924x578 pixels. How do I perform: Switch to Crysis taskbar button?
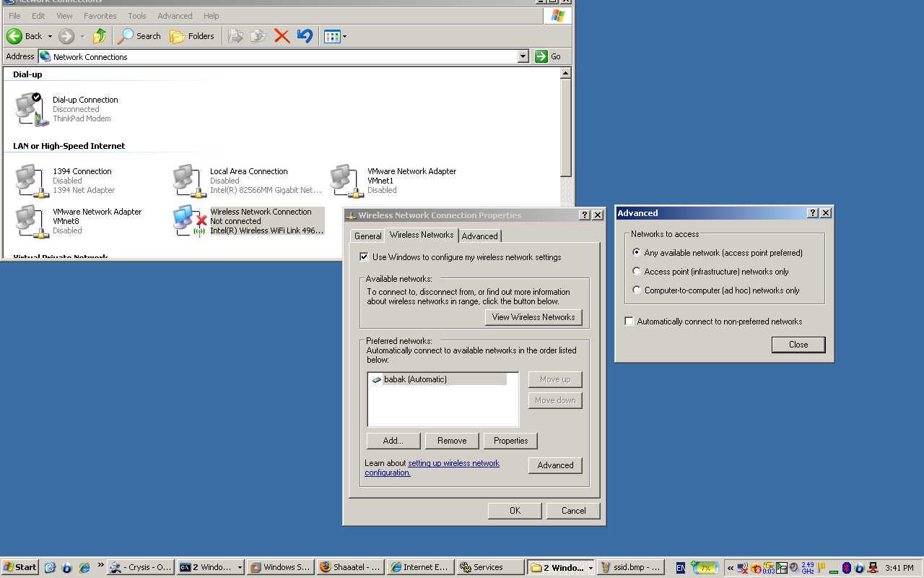click(141, 567)
